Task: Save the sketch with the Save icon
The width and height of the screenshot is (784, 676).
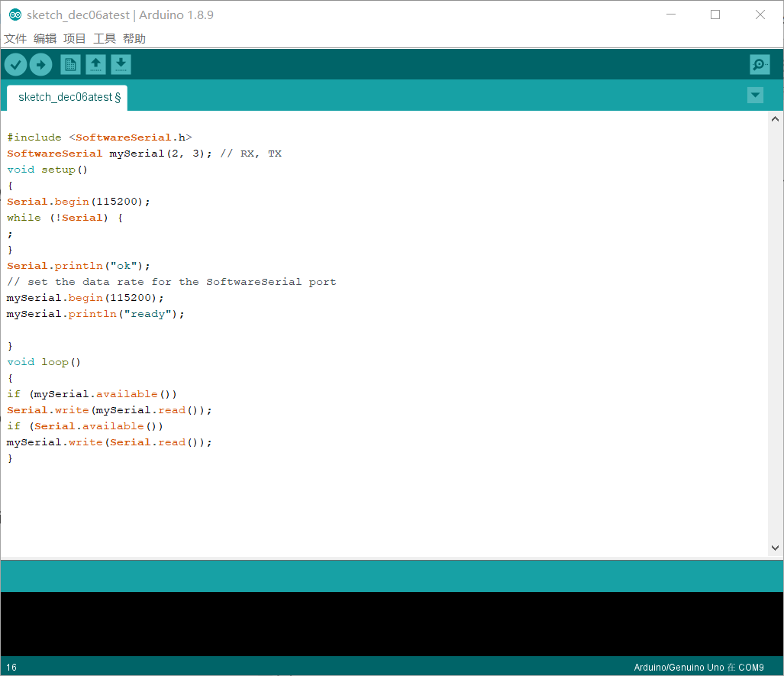Action: 121,64
